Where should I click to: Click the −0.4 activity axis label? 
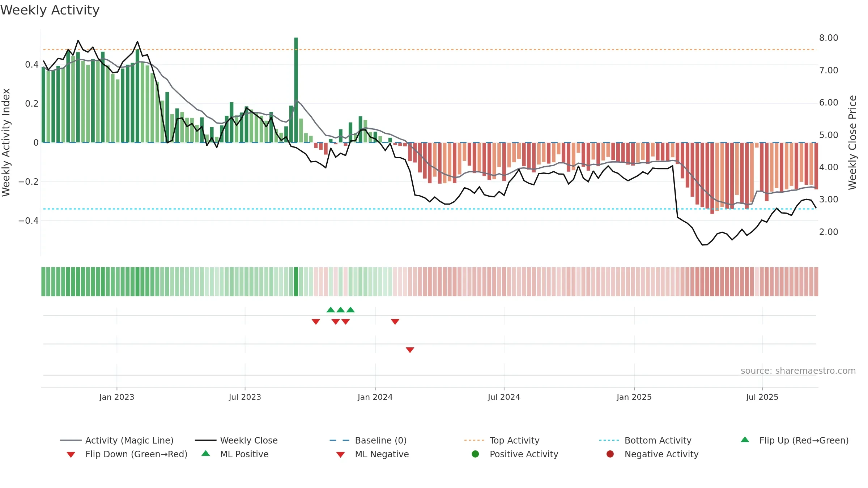(28, 221)
